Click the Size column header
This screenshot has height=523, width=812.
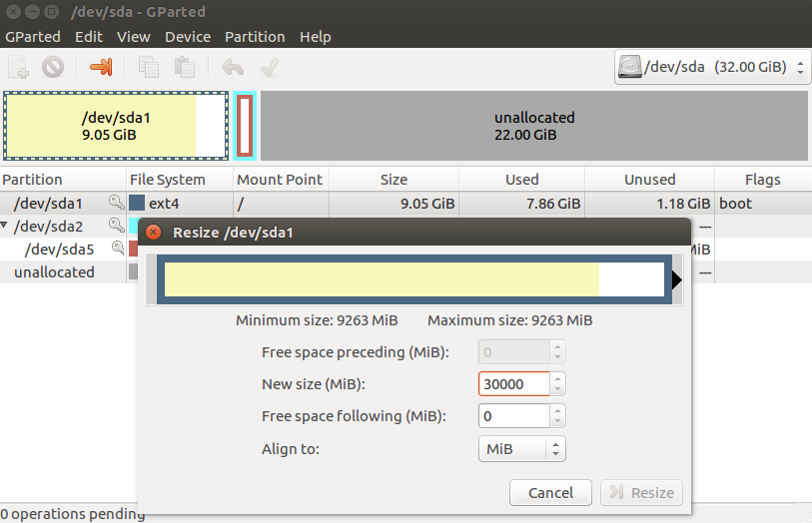point(394,180)
